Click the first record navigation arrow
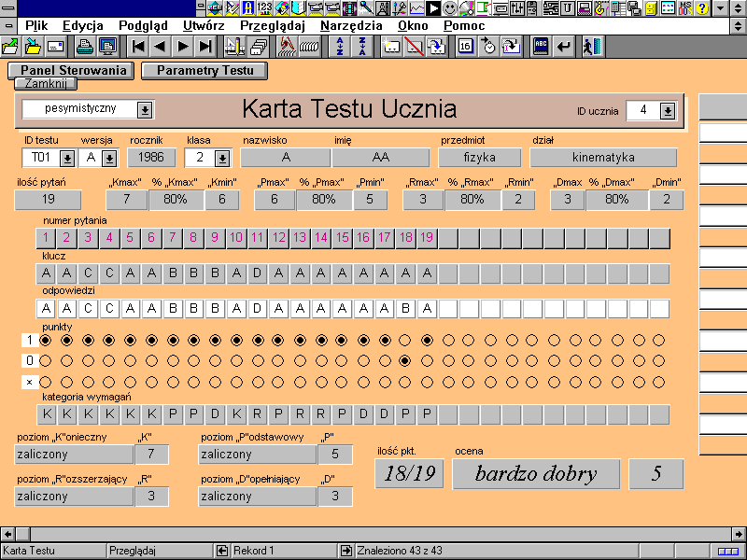This screenshot has height=560, width=747. (x=138, y=46)
